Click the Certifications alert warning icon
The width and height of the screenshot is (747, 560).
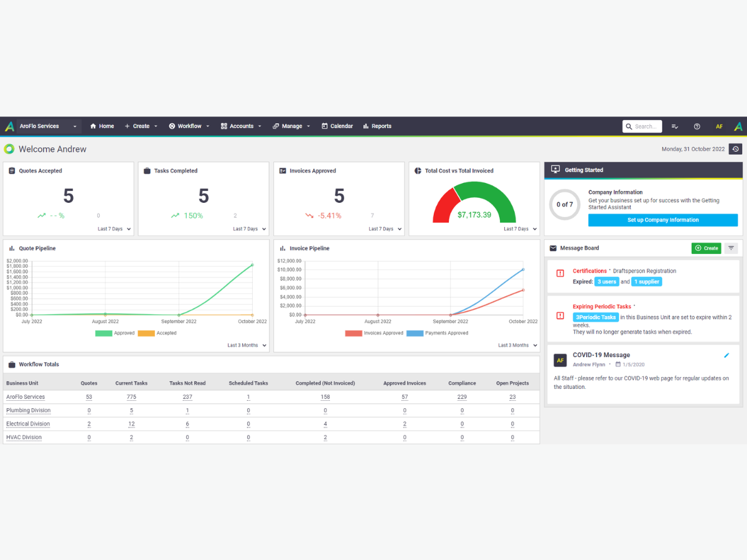[560, 273]
